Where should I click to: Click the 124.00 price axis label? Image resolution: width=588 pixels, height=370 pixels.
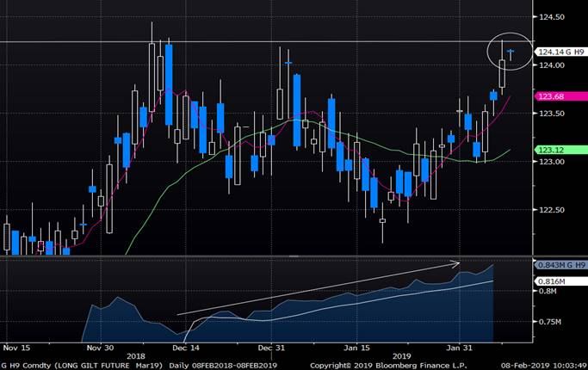[552, 65]
